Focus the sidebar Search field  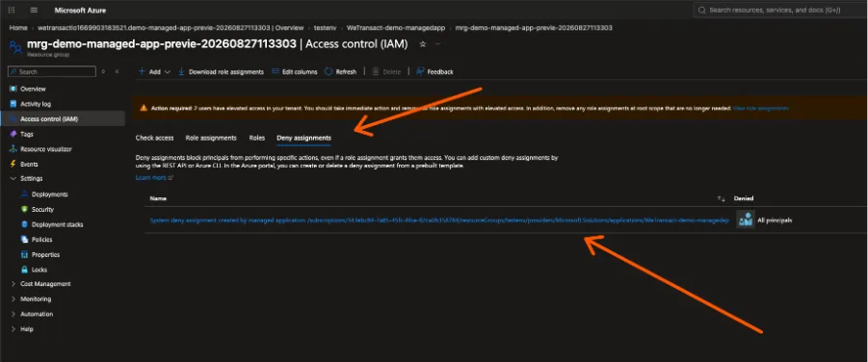(52, 72)
